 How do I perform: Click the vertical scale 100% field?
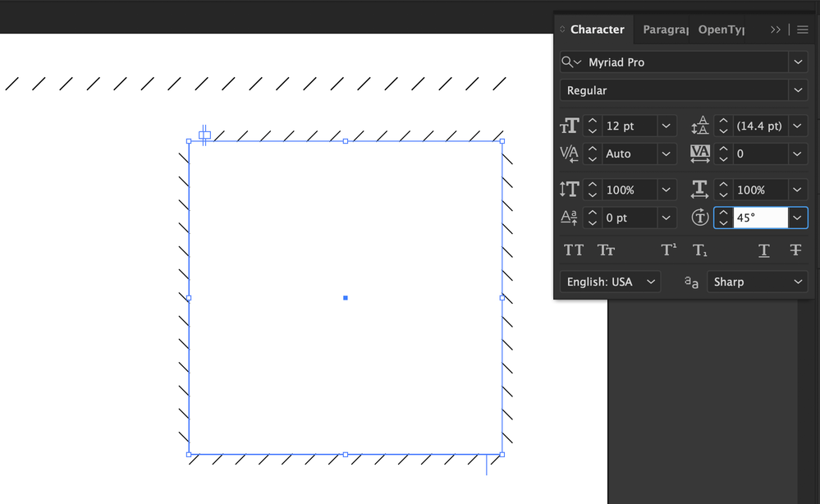629,190
